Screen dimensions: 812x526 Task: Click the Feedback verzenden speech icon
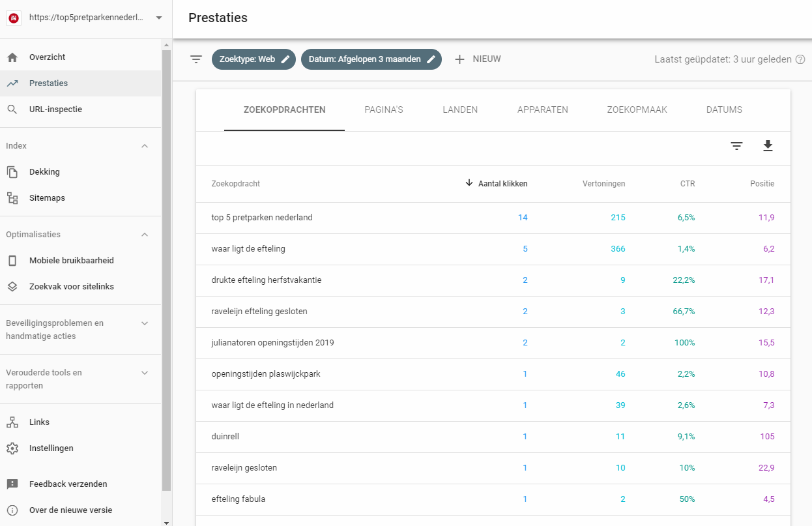(12, 484)
